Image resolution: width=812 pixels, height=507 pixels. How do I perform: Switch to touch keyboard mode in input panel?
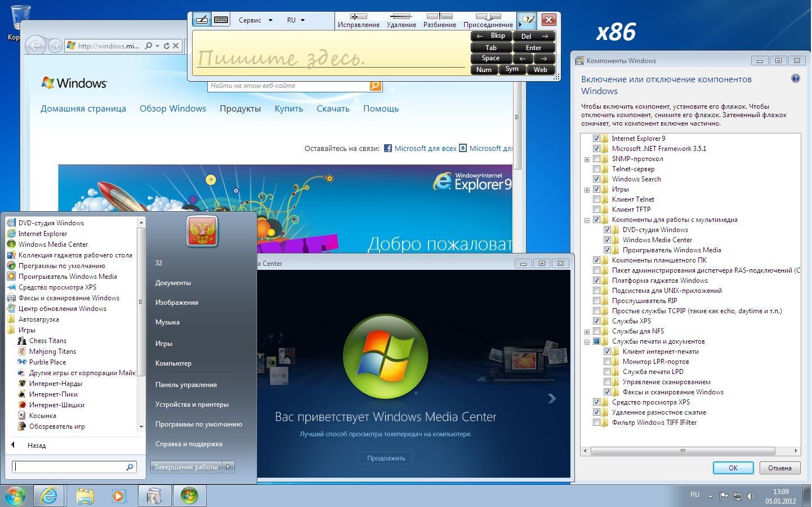click(x=221, y=20)
